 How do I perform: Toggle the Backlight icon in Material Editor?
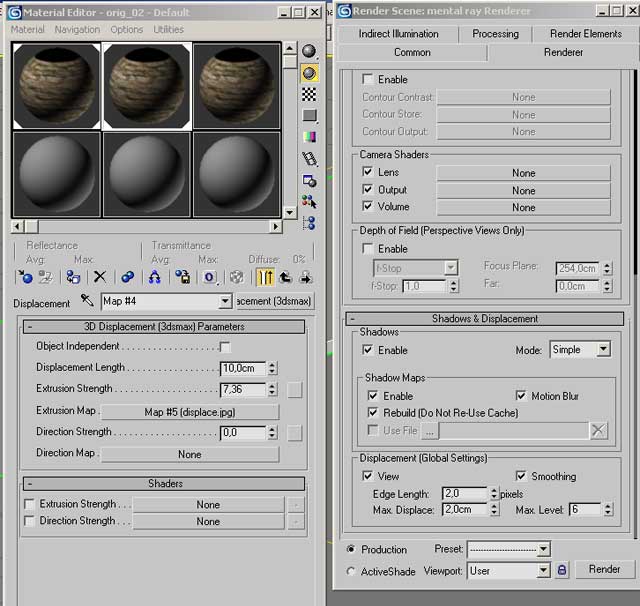pyautogui.click(x=309, y=73)
